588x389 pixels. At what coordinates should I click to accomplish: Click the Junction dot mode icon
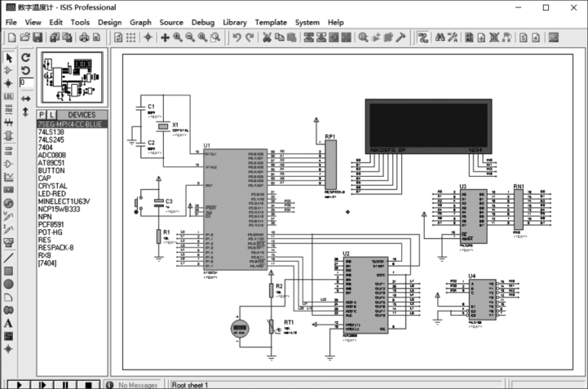tap(9, 82)
